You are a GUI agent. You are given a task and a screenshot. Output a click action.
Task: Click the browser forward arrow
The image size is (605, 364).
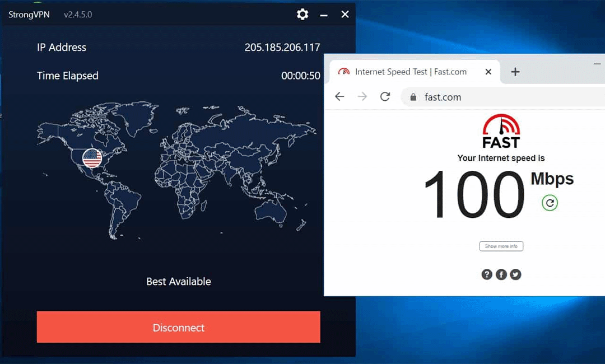coord(362,97)
